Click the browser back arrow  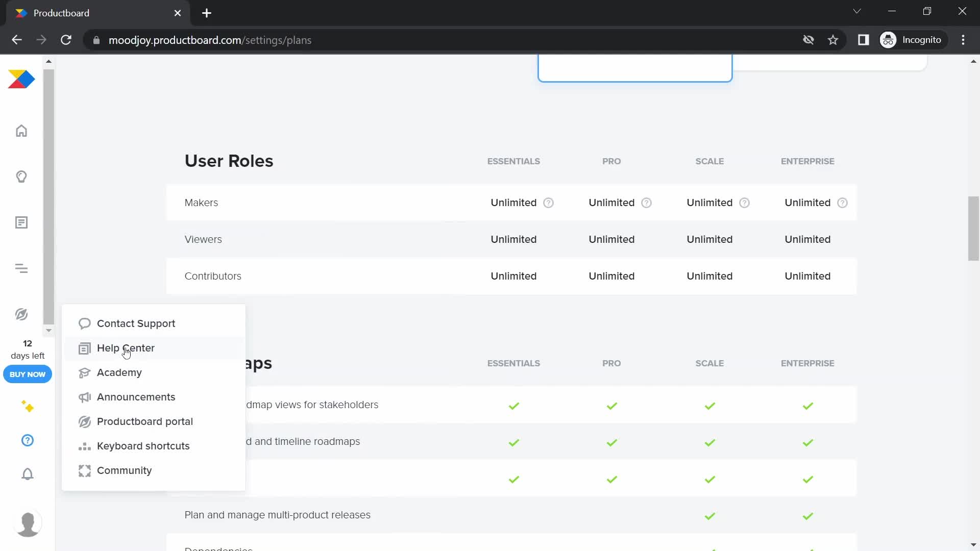pos(17,40)
